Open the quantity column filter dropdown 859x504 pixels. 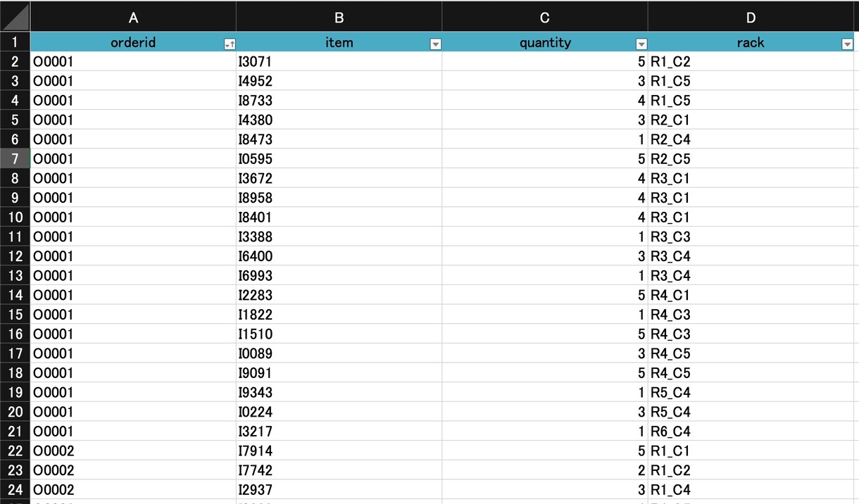(641, 44)
